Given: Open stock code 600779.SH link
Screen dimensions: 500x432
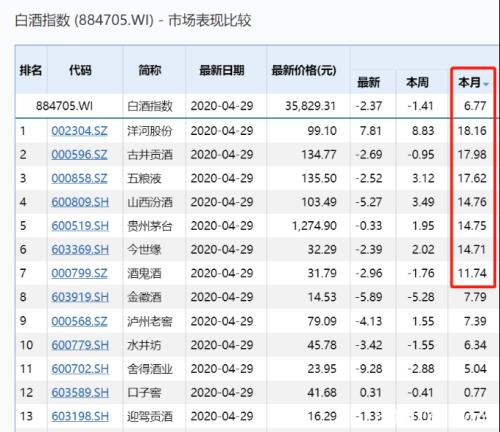Looking at the screenshot, I should pos(80,345).
